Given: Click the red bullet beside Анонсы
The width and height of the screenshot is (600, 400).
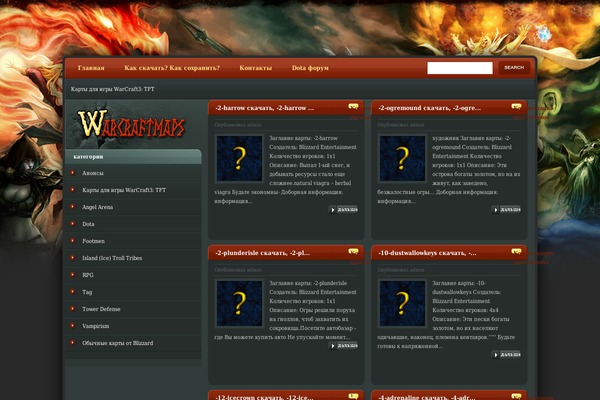Looking at the screenshot, I should [73, 173].
